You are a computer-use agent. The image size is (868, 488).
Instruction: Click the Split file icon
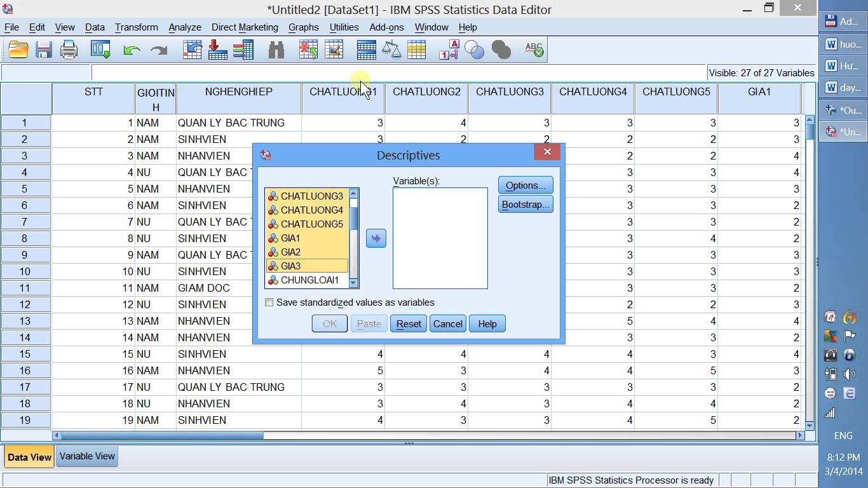[367, 50]
